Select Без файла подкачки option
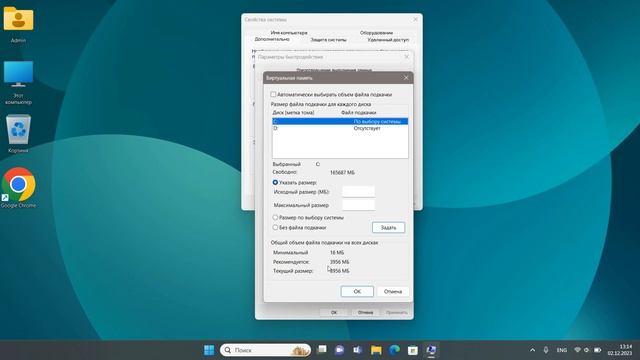 (275, 227)
